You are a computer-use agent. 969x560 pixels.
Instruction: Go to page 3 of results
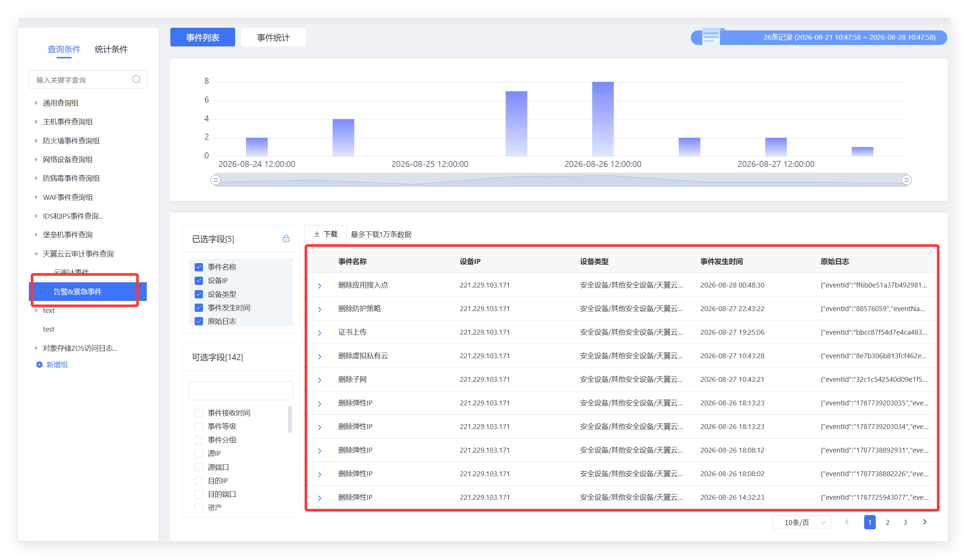pos(905,522)
